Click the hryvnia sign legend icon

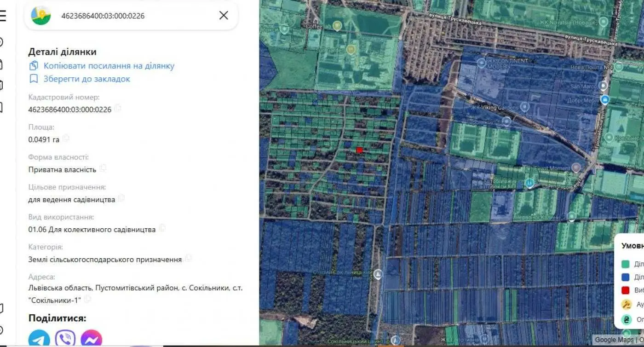coord(626,319)
